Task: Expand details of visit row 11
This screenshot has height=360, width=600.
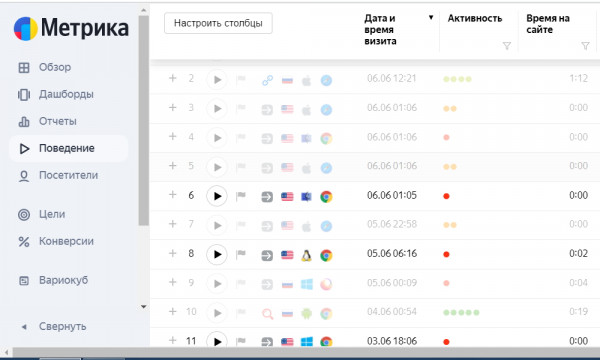Action: [173, 340]
